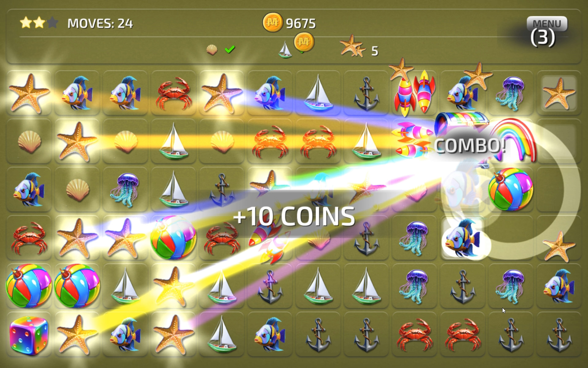Click the beach ball in the bottom-left corner
The image size is (588, 368).
(28, 285)
